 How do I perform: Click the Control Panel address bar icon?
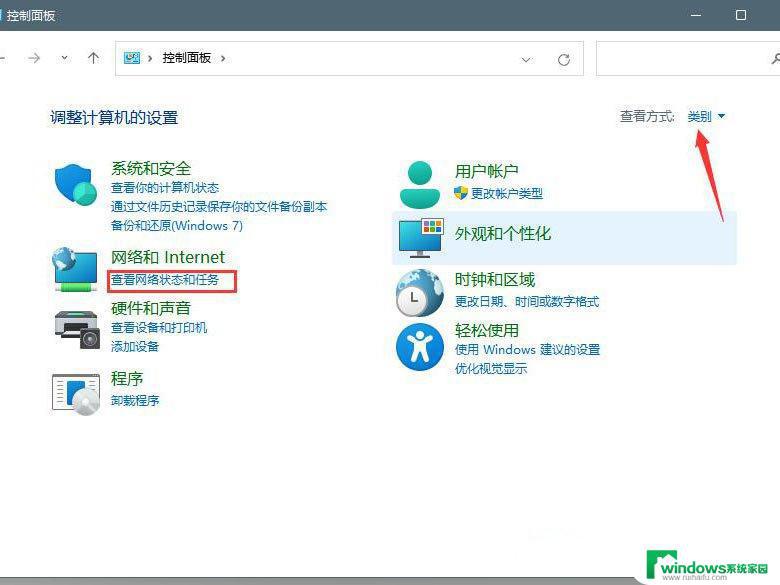click(x=132, y=58)
